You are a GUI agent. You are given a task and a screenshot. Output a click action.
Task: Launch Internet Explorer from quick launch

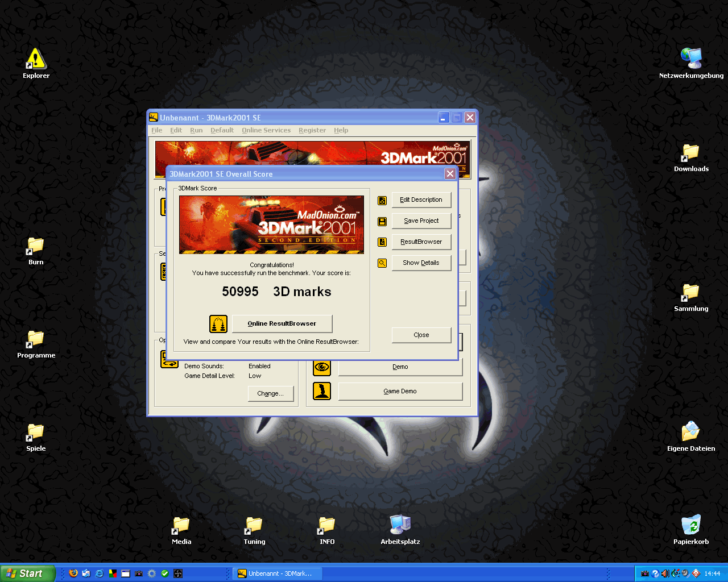[x=100, y=573]
